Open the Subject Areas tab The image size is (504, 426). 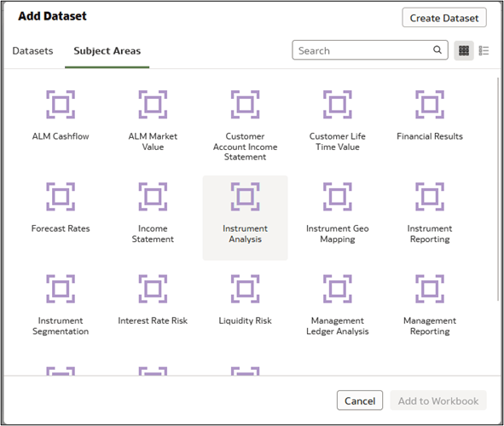(107, 51)
